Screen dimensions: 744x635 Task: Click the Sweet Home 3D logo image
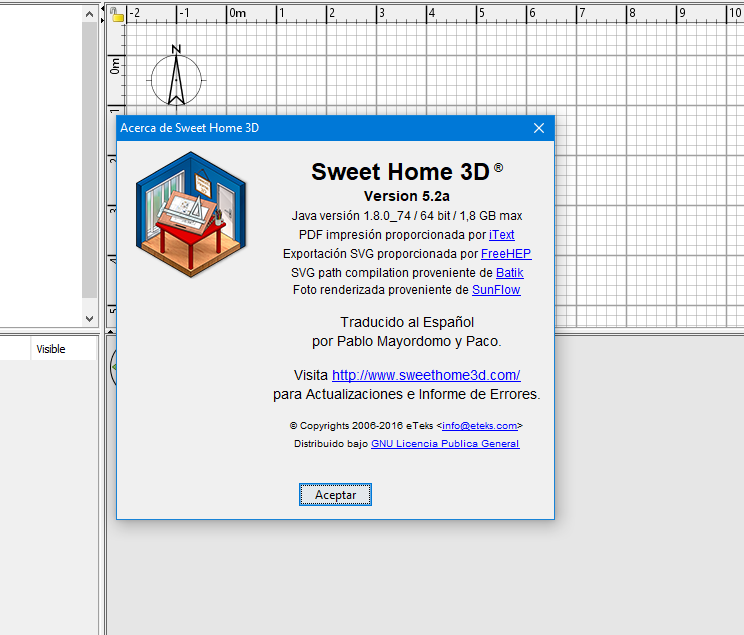point(191,215)
